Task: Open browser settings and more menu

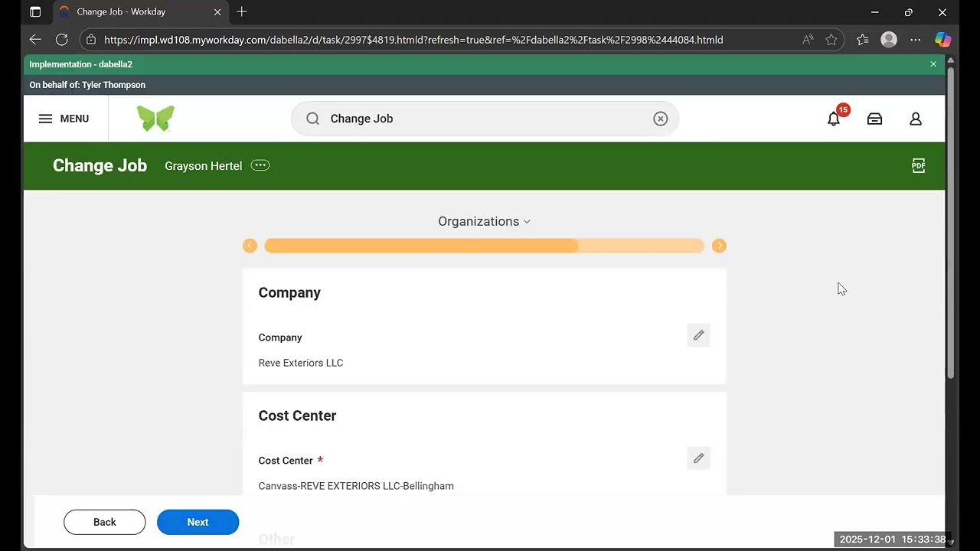Action: click(x=916, y=40)
